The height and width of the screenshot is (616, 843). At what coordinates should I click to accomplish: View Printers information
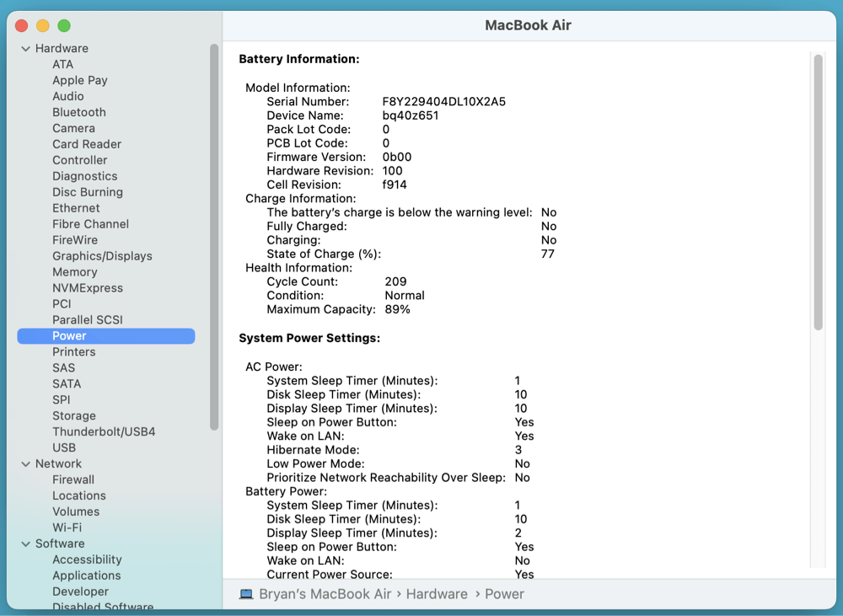74,351
